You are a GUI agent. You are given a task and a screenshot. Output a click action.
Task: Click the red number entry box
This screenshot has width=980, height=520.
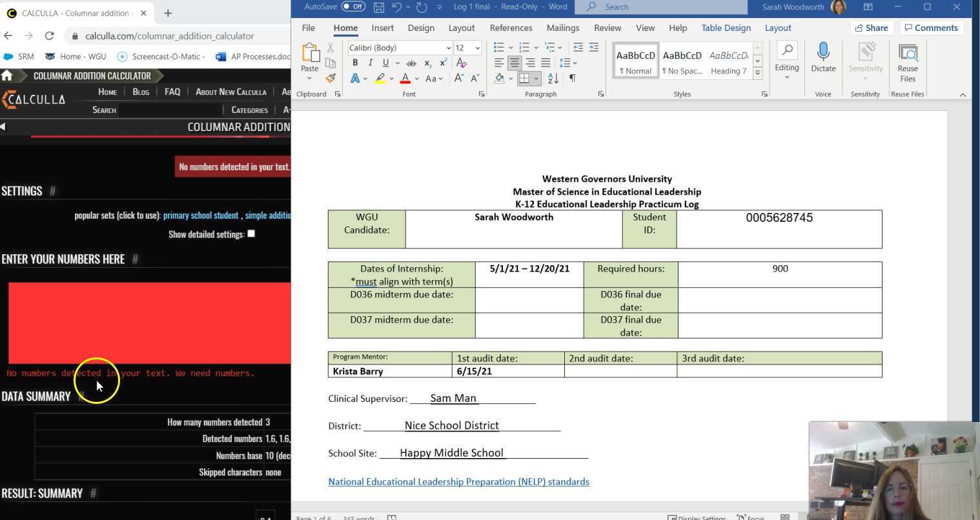(x=149, y=323)
